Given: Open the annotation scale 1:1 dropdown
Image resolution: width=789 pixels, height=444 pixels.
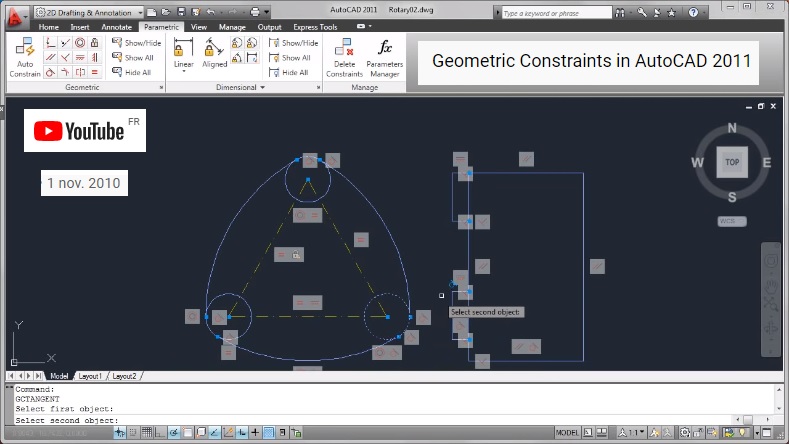Looking at the screenshot, I should pyautogui.click(x=632, y=432).
